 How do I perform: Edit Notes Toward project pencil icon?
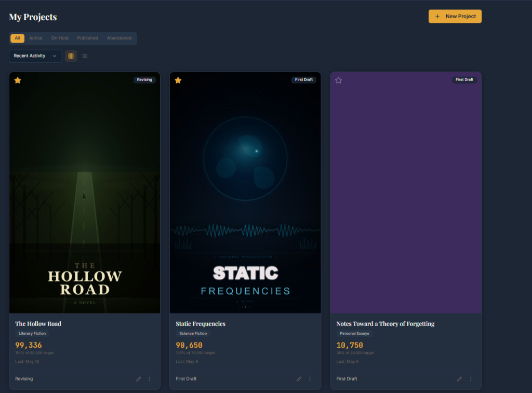(459, 379)
